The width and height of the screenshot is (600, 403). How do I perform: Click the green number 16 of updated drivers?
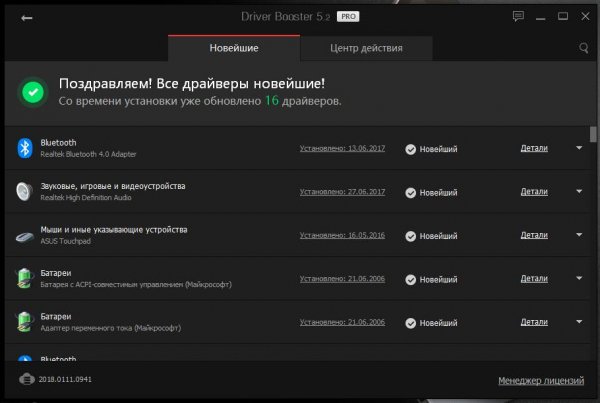272,101
